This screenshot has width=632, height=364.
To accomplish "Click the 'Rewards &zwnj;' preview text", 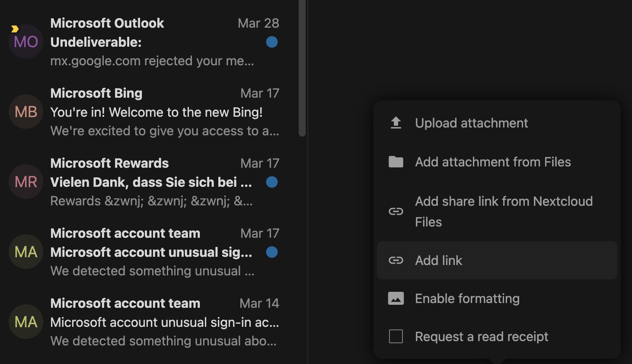I will [x=151, y=201].
